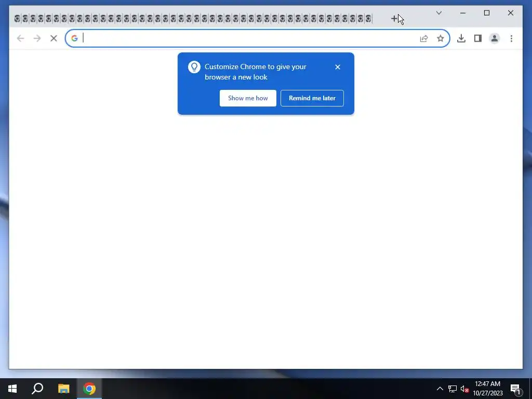The width and height of the screenshot is (532, 399).
Task: Open the Windows Start menu
Action: tap(12, 389)
